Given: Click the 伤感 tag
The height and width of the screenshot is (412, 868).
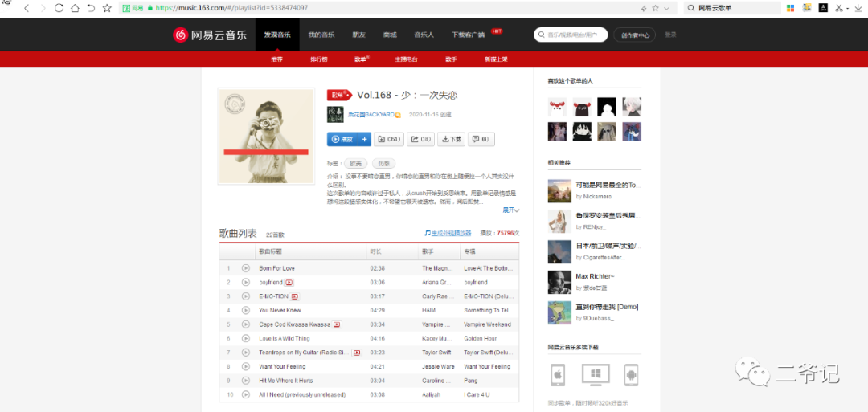Looking at the screenshot, I should pyautogui.click(x=383, y=164).
